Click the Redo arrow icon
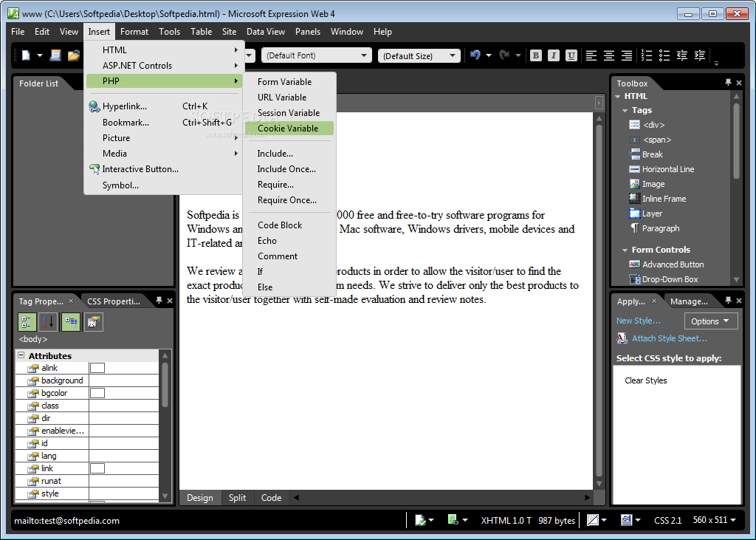The image size is (756, 540). pyautogui.click(x=504, y=55)
